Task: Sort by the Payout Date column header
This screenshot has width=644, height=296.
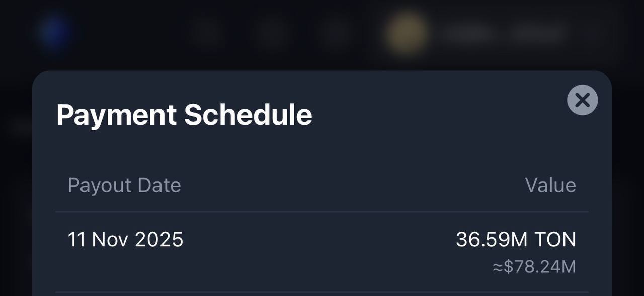Action: pos(124,185)
